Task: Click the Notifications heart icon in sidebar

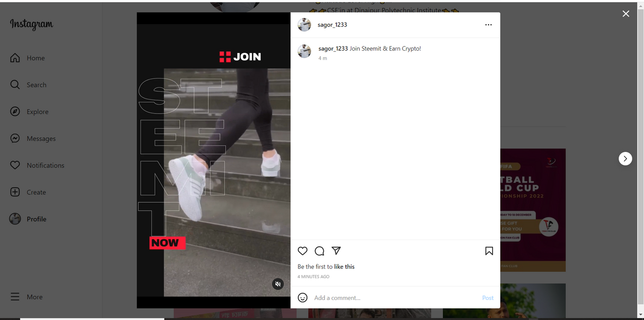Action: (15, 165)
